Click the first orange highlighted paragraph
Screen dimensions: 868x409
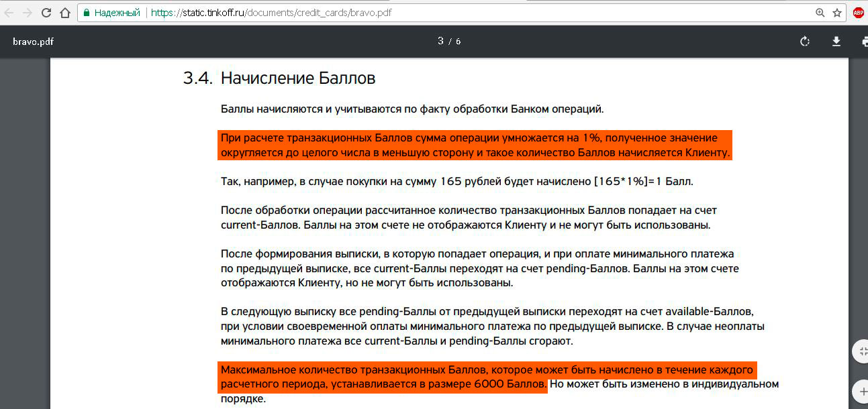tap(475, 145)
